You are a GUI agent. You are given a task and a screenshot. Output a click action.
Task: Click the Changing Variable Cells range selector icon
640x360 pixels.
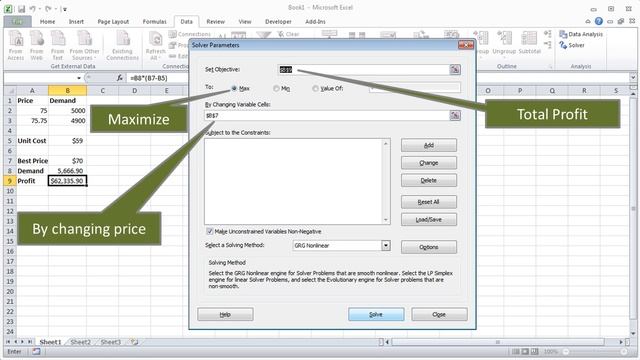coord(455,116)
